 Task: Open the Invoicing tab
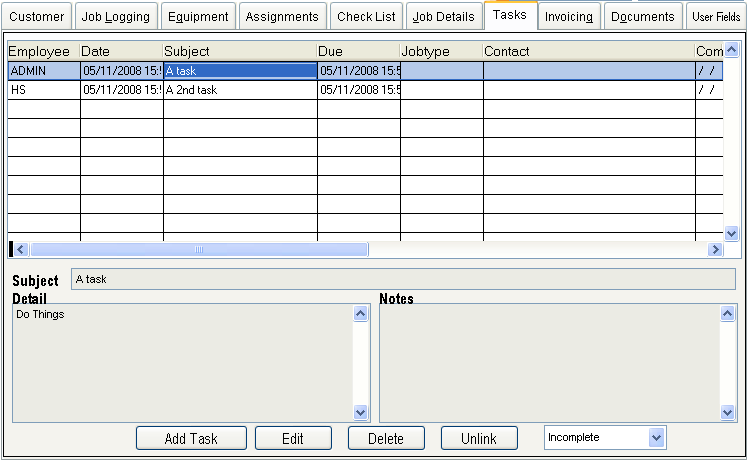(x=569, y=16)
